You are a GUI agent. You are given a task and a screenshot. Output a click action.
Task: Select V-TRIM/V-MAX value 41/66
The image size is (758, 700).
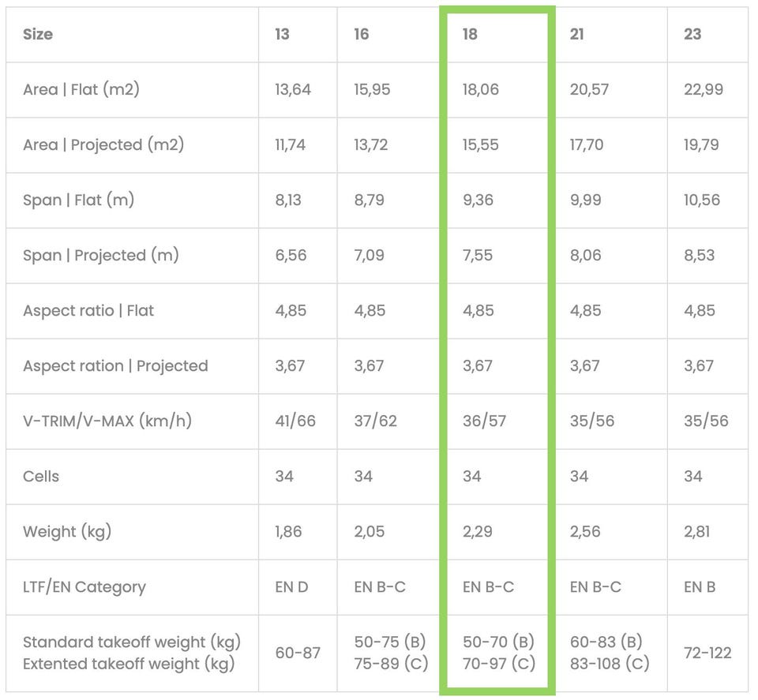click(x=295, y=421)
